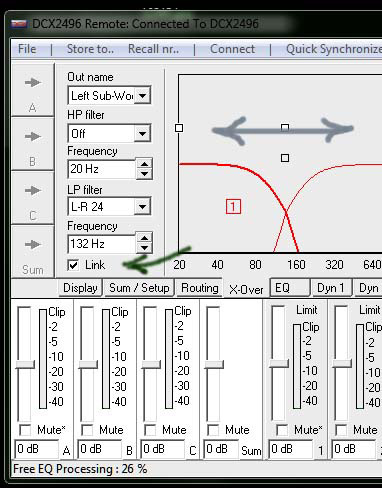Click input A gain slider thumb
382x488 pixels.
pos(25,364)
